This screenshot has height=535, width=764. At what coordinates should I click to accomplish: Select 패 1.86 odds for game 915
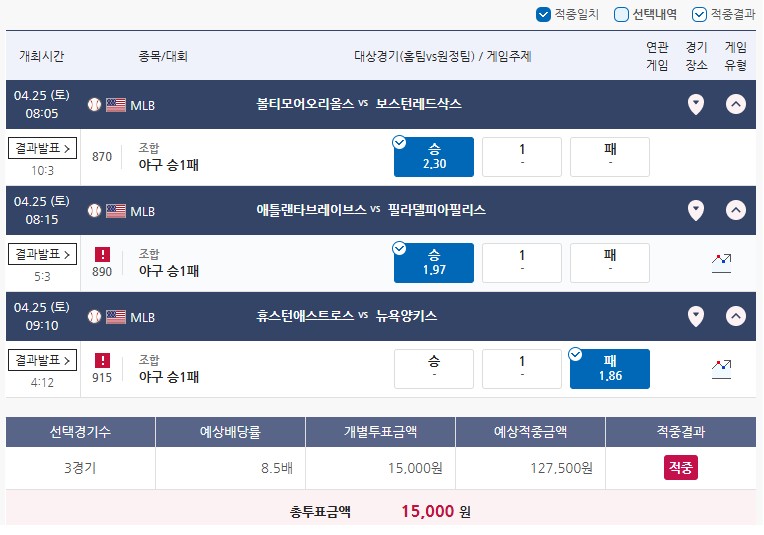610,369
